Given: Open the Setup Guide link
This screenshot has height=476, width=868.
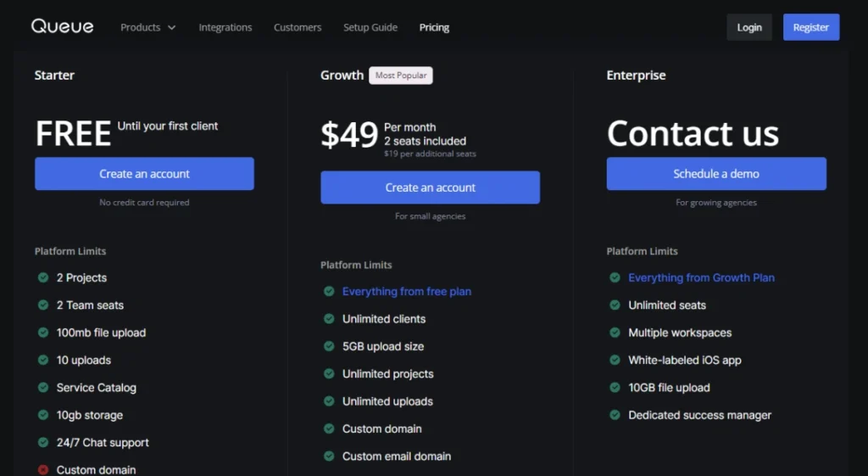Looking at the screenshot, I should coord(370,27).
